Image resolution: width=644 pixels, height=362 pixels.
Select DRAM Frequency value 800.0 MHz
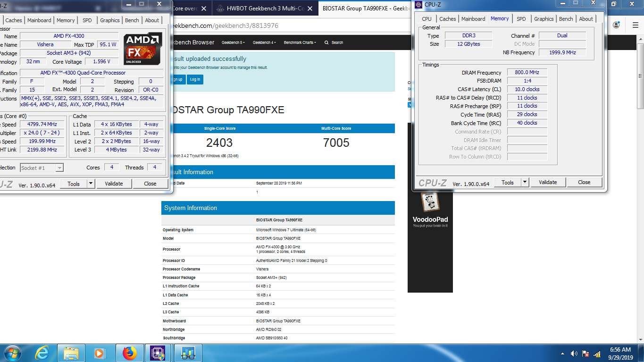pyautogui.click(x=527, y=73)
